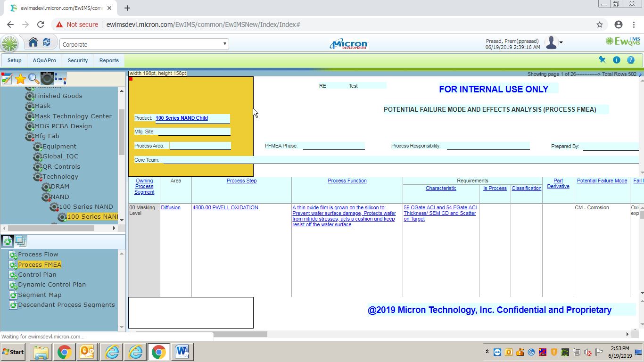The image size is (644, 362).
Task: Open the magnifier search icon
Action: tap(33, 79)
